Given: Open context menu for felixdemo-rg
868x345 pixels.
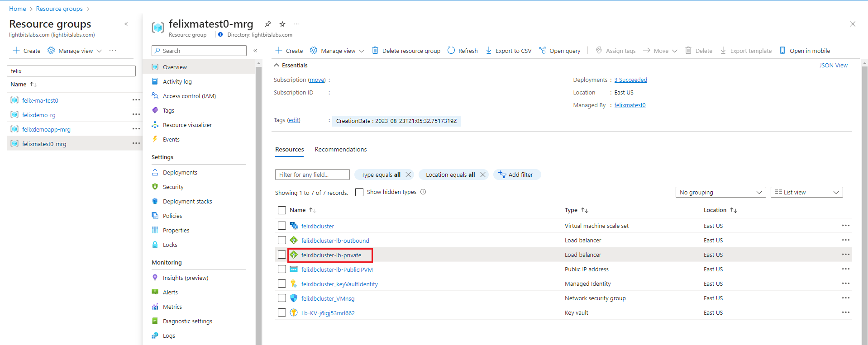Looking at the screenshot, I should 136,114.
